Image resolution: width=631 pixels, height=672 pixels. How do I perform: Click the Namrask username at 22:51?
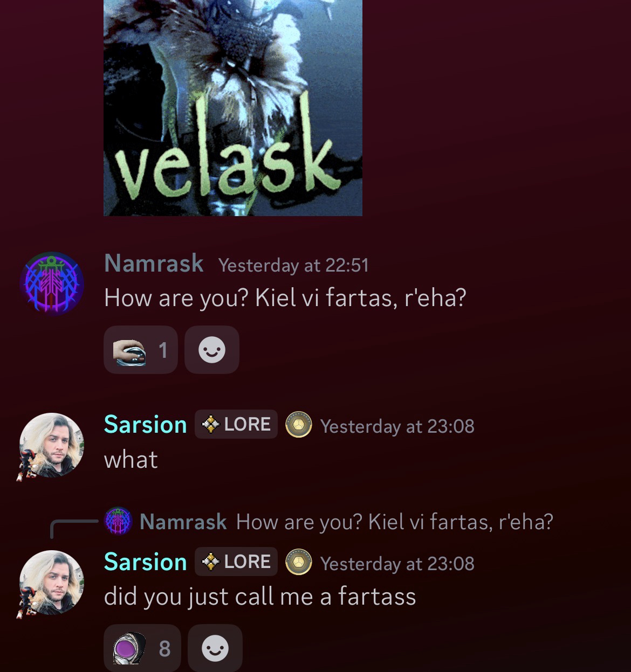(x=154, y=264)
